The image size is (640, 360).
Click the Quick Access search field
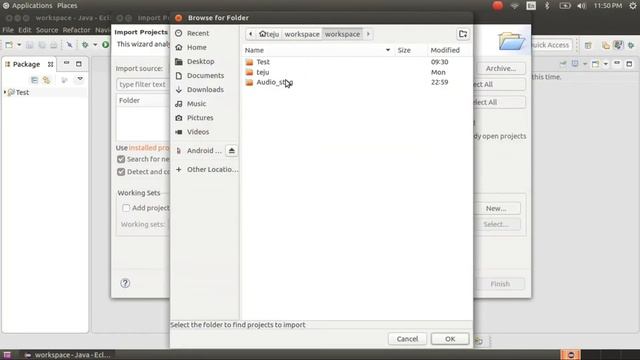[551, 45]
